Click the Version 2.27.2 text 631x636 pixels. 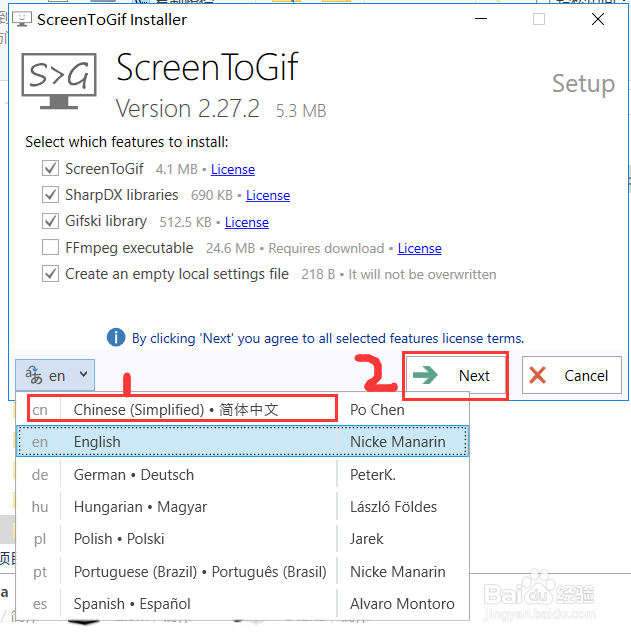coord(187,109)
